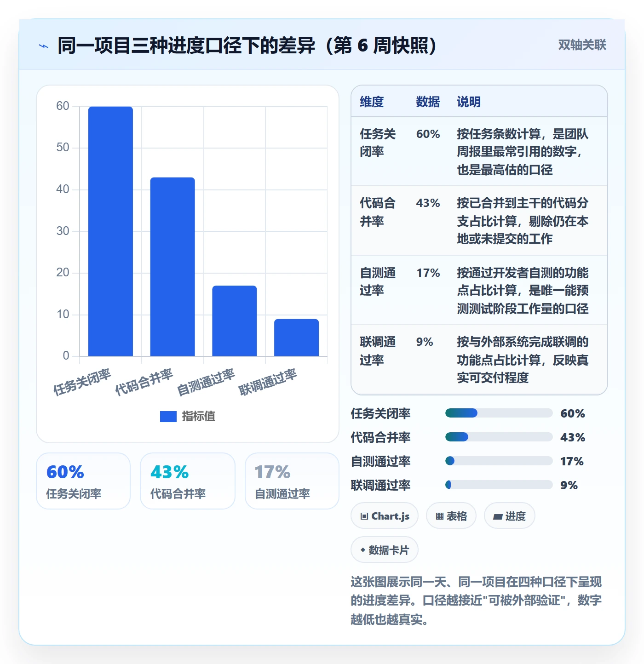Viewport: 644px width, 664px height.
Task: Click the footer paragraph starting 这张图展示
Action: pos(476,601)
